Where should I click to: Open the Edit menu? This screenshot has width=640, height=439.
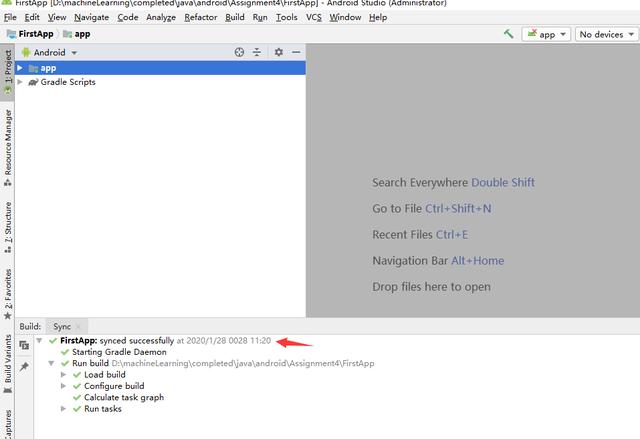[x=32, y=18]
